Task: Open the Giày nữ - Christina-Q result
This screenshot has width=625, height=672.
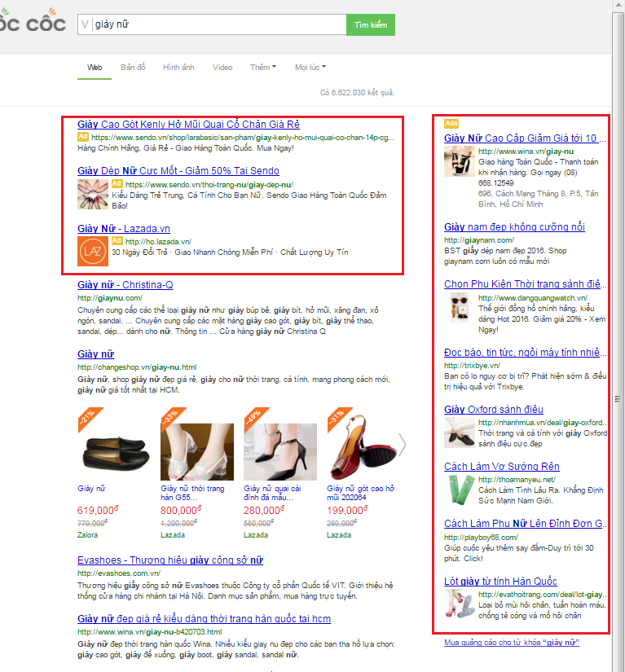Action: 125,285
